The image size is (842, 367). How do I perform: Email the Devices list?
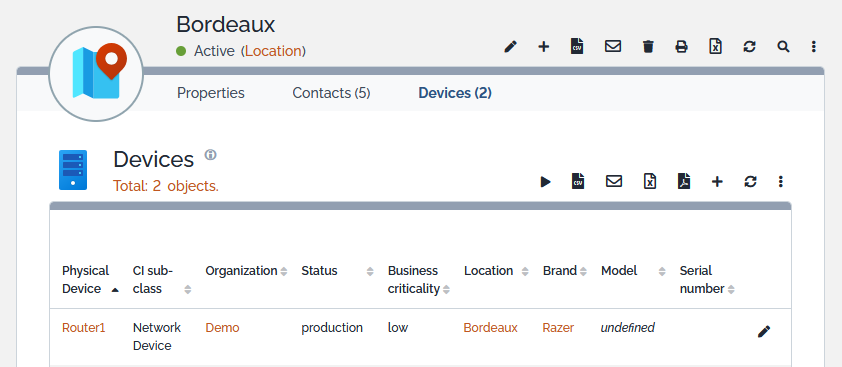coord(614,181)
